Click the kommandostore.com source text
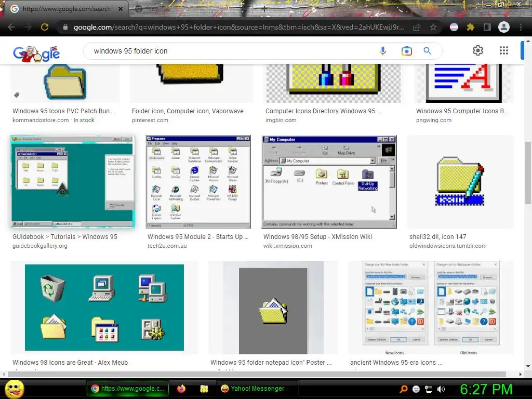This screenshot has width=532, height=399. click(41, 120)
